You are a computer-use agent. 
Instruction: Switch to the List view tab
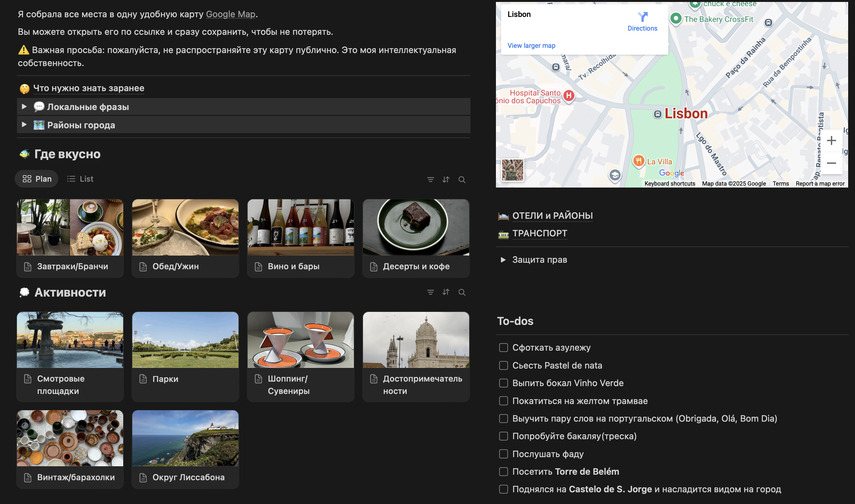pos(80,179)
